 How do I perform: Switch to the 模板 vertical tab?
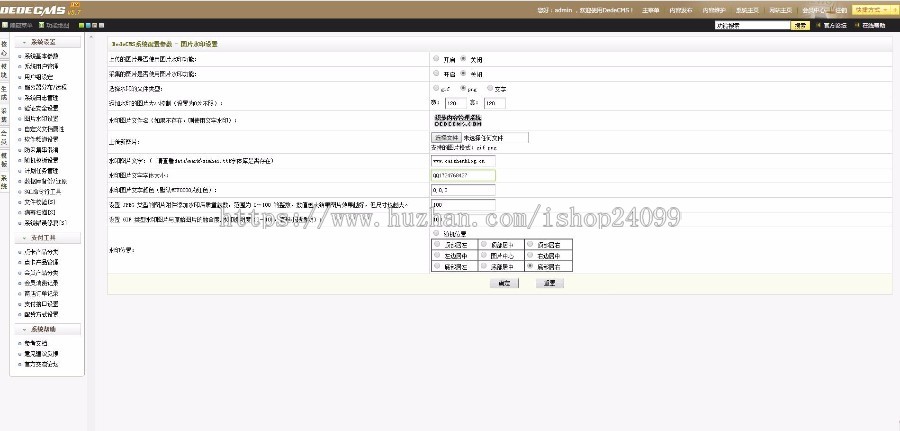point(4,160)
